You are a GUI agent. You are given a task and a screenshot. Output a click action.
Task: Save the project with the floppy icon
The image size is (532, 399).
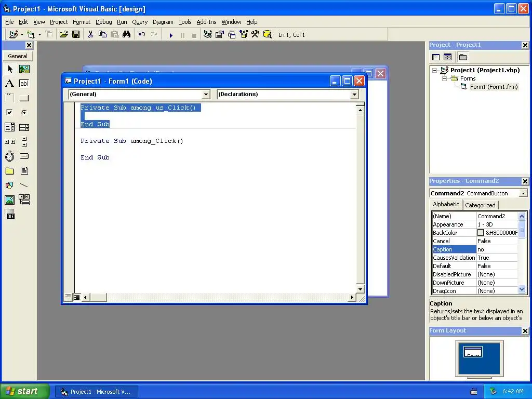pos(76,35)
